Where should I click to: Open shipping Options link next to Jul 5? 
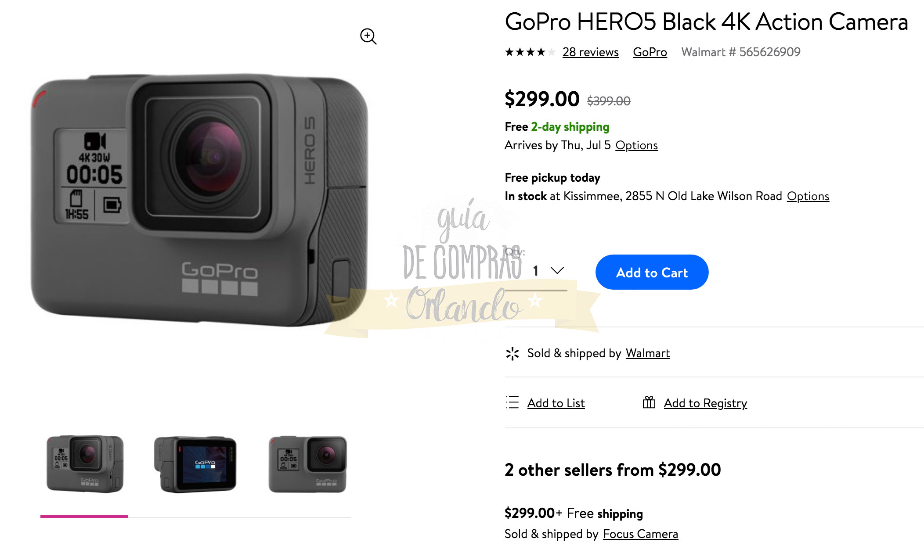[636, 145]
